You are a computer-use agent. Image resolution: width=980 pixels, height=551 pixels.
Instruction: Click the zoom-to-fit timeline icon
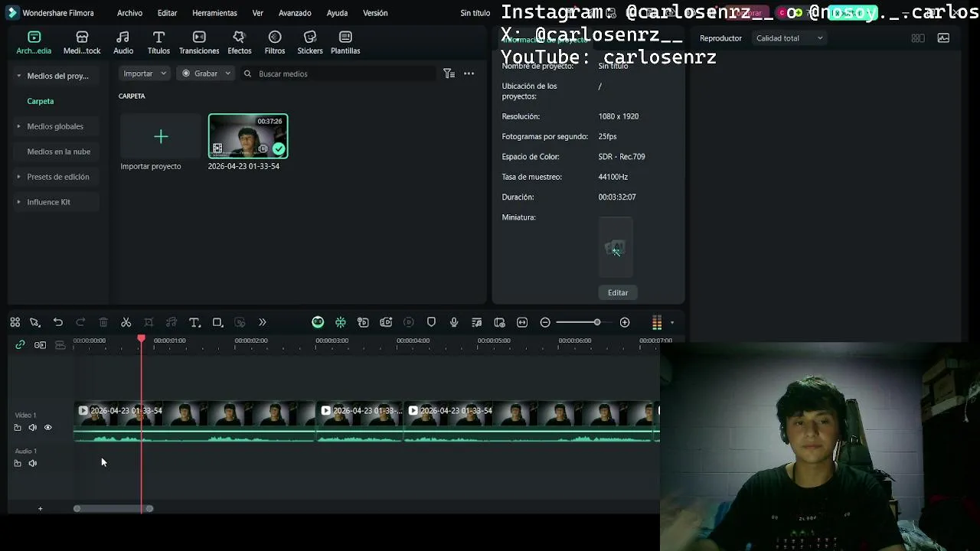(x=522, y=322)
